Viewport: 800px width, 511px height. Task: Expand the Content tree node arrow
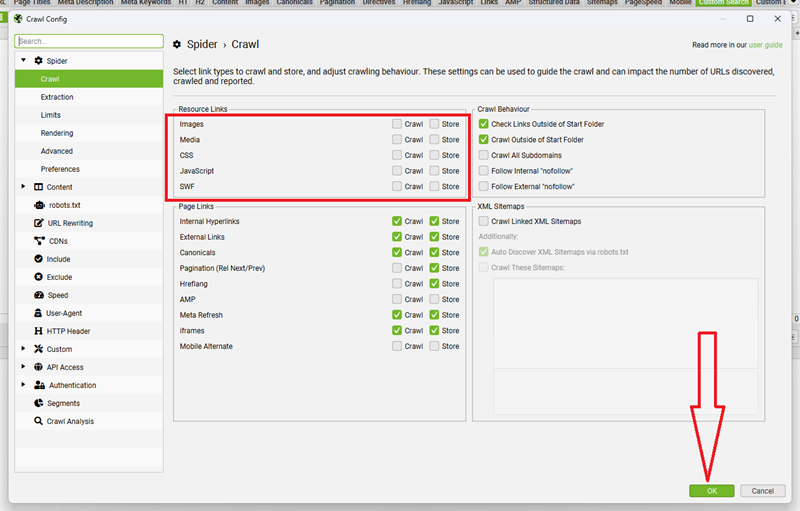click(23, 187)
